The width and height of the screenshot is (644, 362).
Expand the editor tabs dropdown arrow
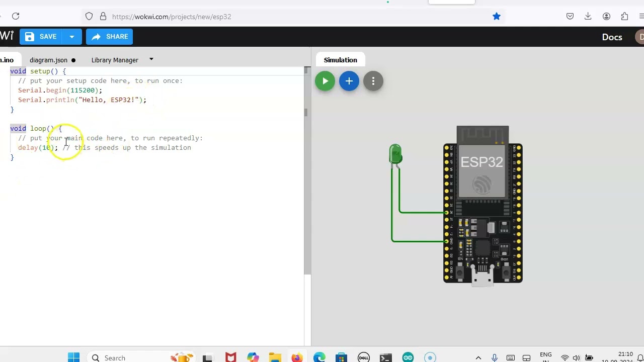pyautogui.click(x=151, y=59)
